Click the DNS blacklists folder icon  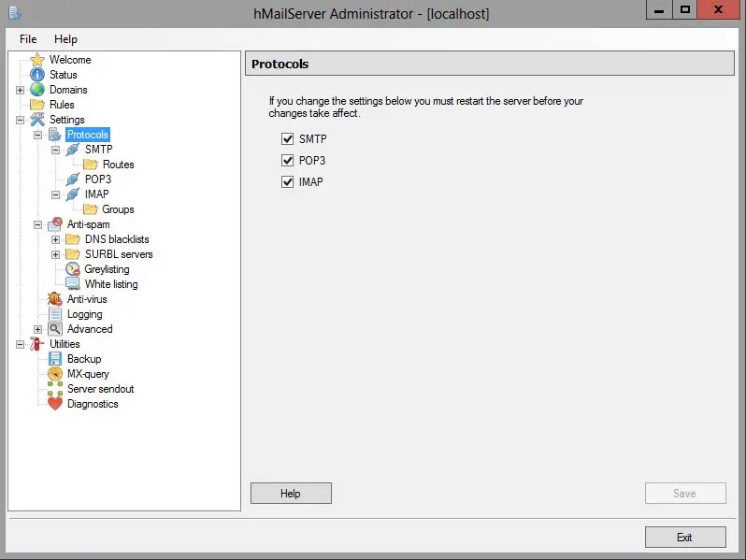[x=73, y=239]
